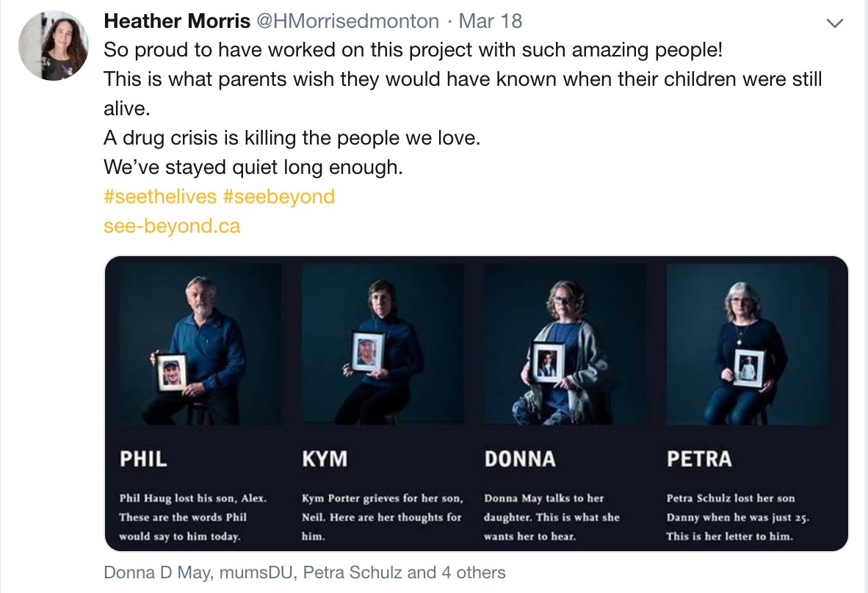Open the Mar 18 tweet timestamp
Image resolution: width=868 pixels, height=593 pixels.
491,21
